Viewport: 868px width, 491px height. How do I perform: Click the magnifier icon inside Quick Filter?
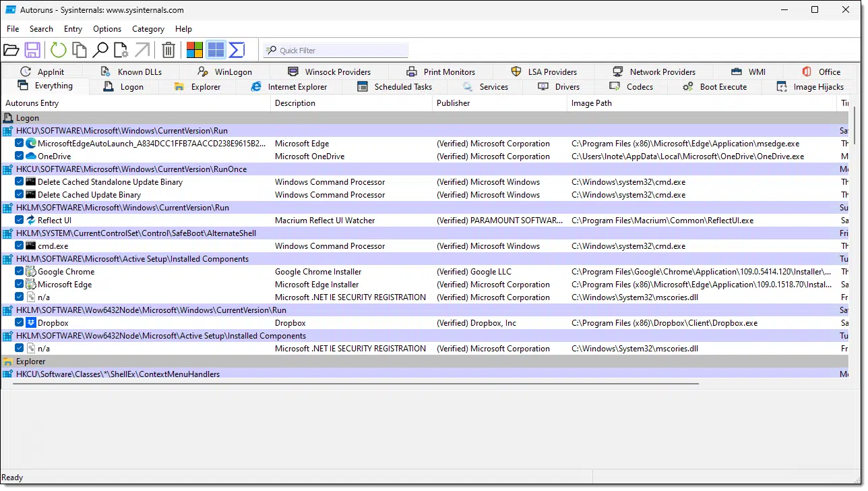click(x=271, y=50)
